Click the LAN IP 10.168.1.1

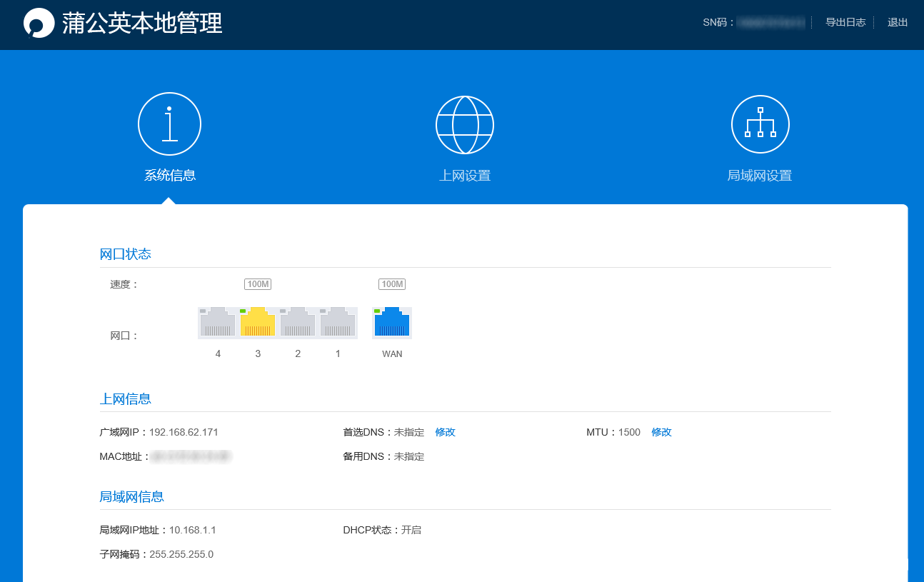[193, 530]
